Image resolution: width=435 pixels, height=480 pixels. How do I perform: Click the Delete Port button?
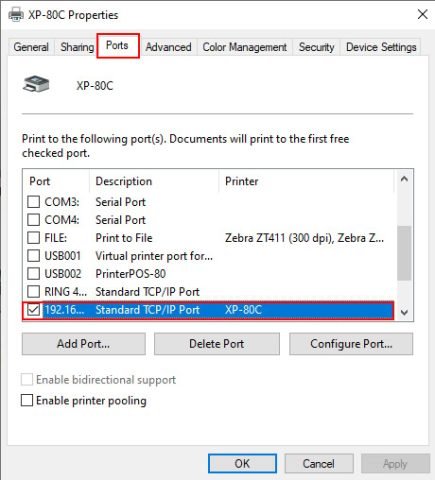[x=217, y=344]
